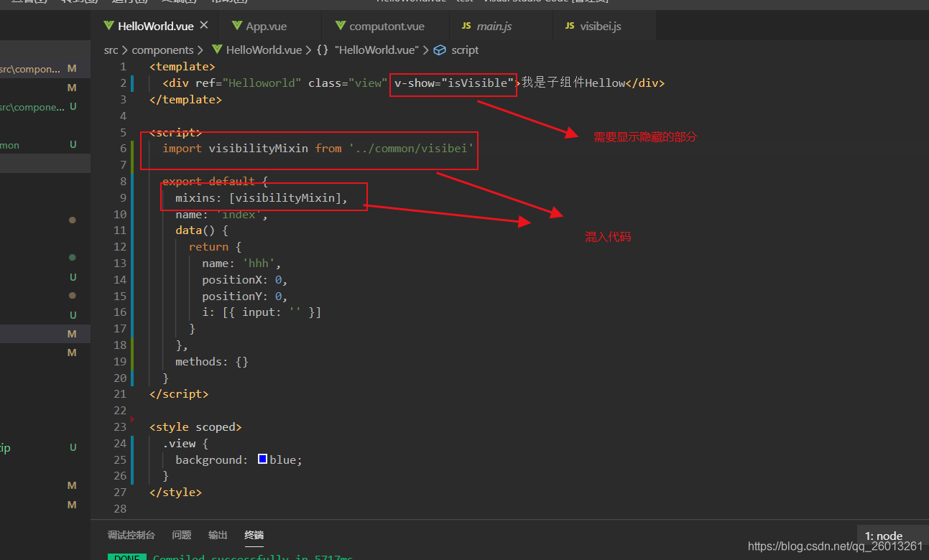
Task: Click the blue color swatch on line 25
Action: [x=262, y=459]
